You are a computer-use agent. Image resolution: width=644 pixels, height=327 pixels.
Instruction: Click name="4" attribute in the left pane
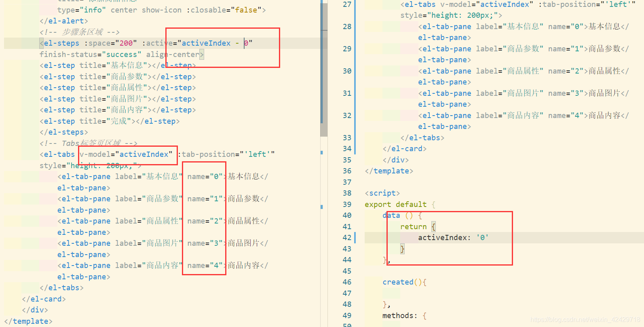205,266
